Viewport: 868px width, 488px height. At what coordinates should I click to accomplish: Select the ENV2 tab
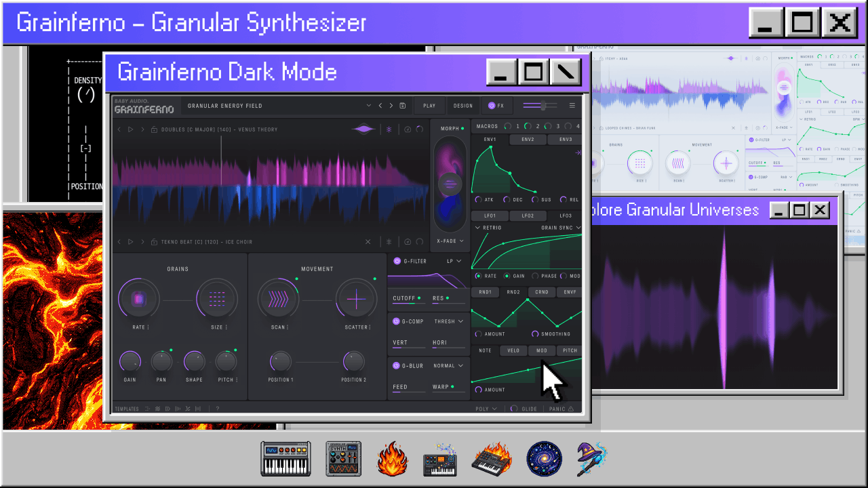click(x=528, y=140)
